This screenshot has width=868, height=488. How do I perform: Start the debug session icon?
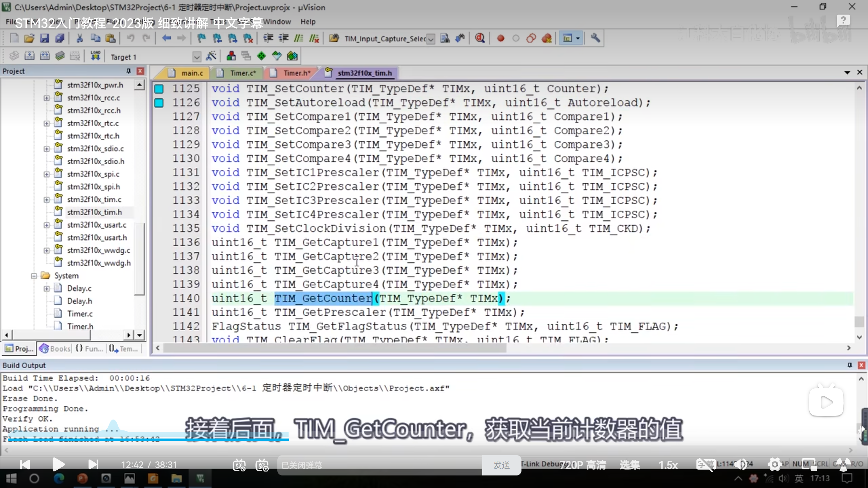tap(479, 38)
